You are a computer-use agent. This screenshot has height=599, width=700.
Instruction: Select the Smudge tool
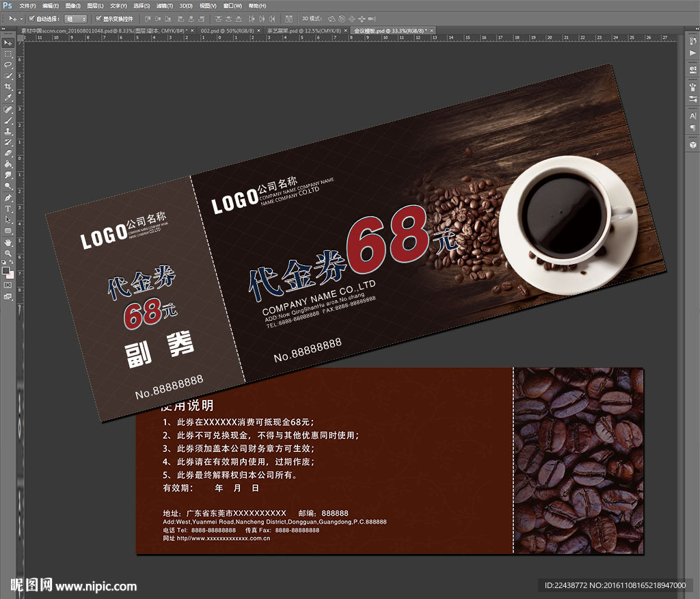[8, 175]
